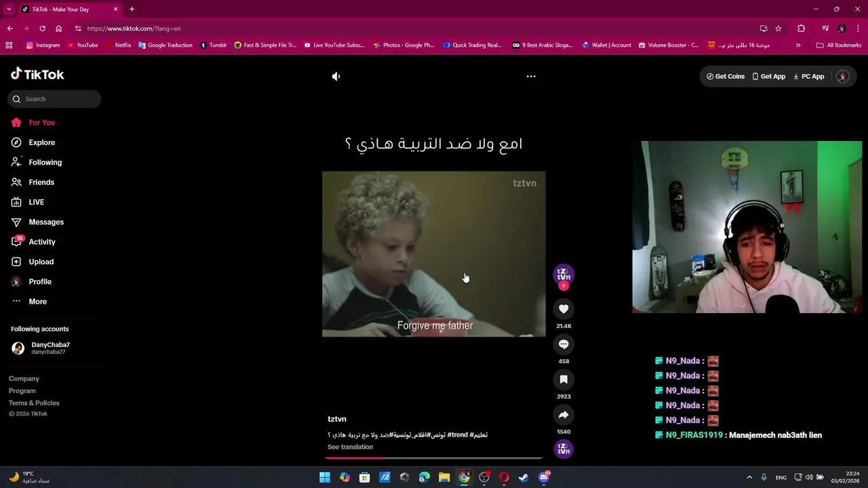Expand the Program footer section

22,391
